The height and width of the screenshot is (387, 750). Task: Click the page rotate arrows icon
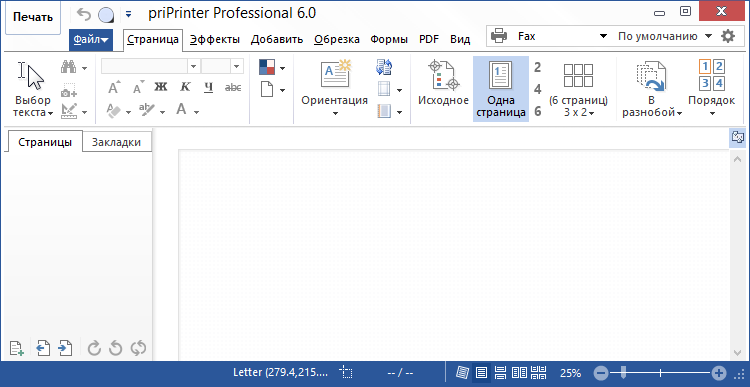pos(384,67)
